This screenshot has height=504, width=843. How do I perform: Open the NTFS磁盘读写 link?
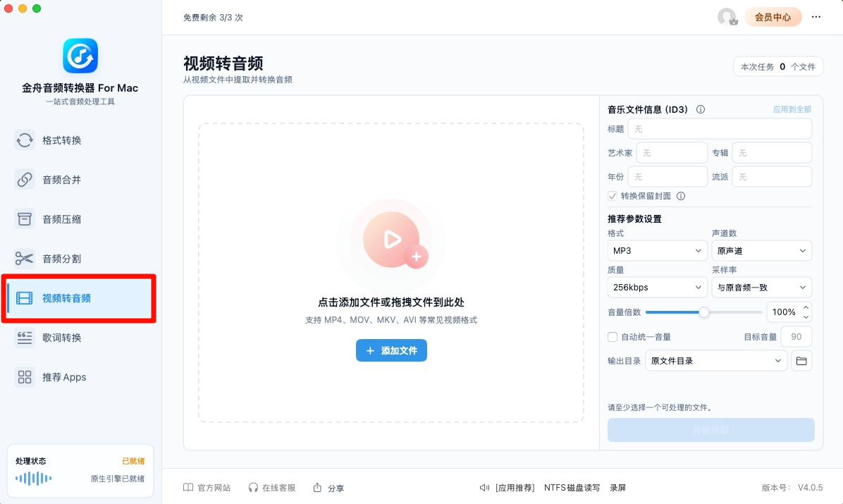(572, 487)
